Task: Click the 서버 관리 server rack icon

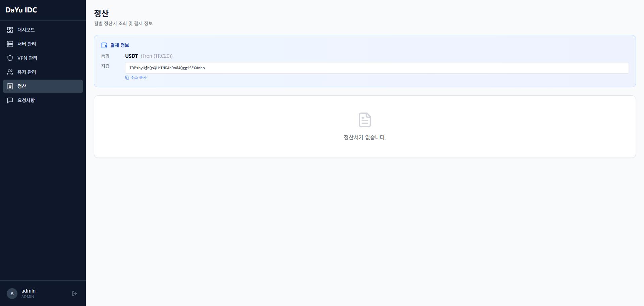Action: click(10, 44)
